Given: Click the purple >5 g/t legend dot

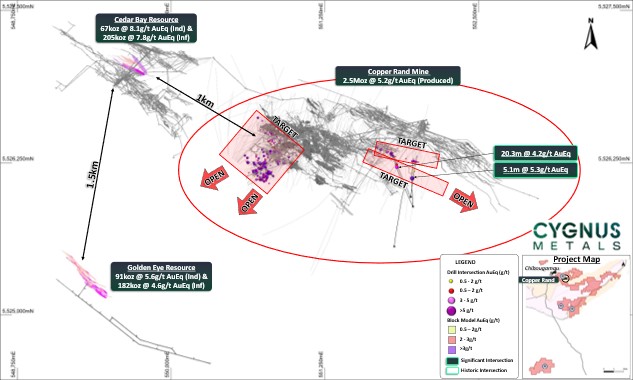Looking at the screenshot, I should point(451,311).
